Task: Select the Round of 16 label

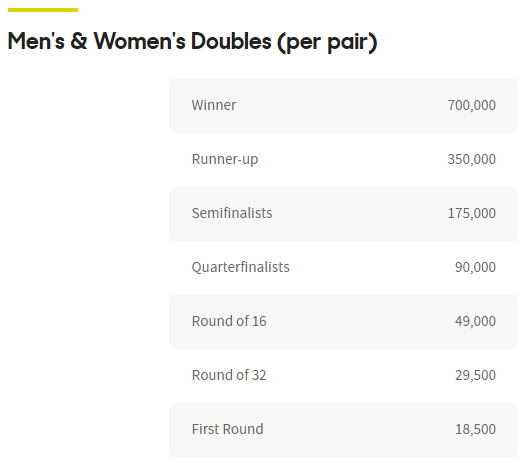Action: point(229,321)
